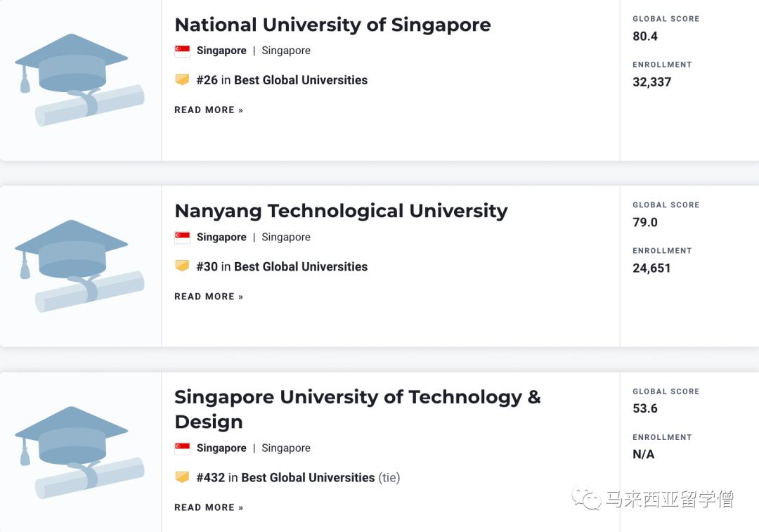Image resolution: width=759 pixels, height=532 pixels.
Task: Click NUS's Global Score value 80.4
Action: 644,36
